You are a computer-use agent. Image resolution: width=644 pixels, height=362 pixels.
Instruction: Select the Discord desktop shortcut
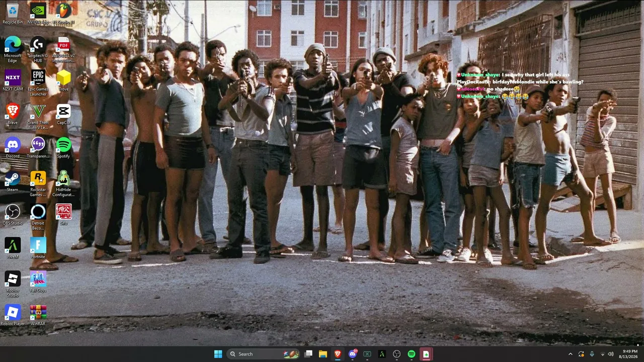(x=13, y=148)
